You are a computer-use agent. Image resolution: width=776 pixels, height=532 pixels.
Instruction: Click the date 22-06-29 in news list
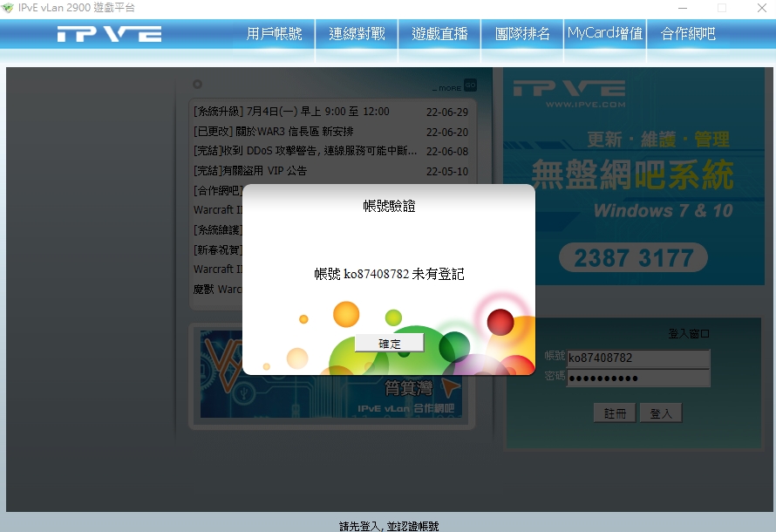(447, 113)
